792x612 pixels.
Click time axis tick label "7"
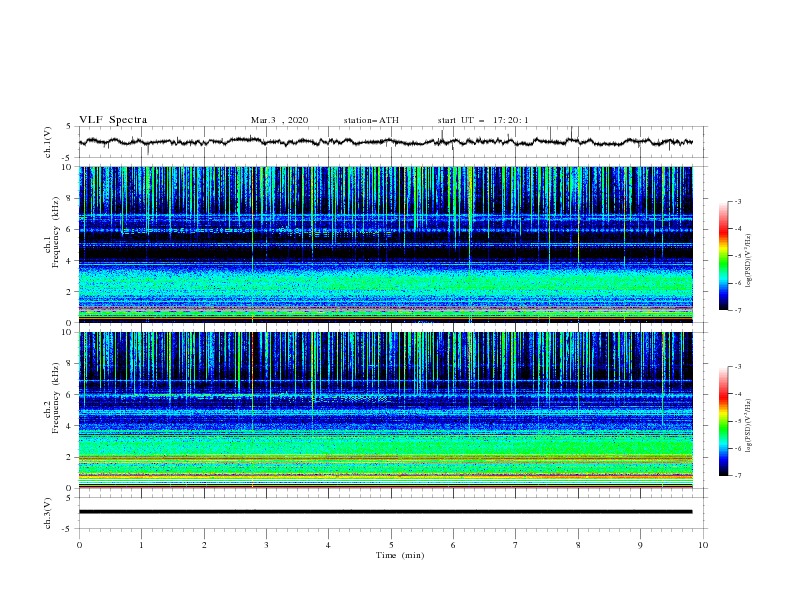click(x=516, y=545)
